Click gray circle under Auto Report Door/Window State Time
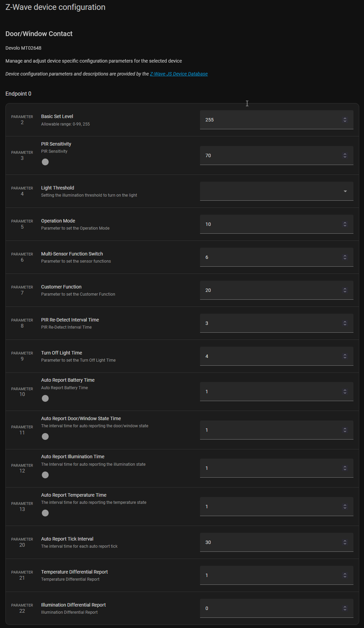Screen dimensions: 364x628 point(45,436)
